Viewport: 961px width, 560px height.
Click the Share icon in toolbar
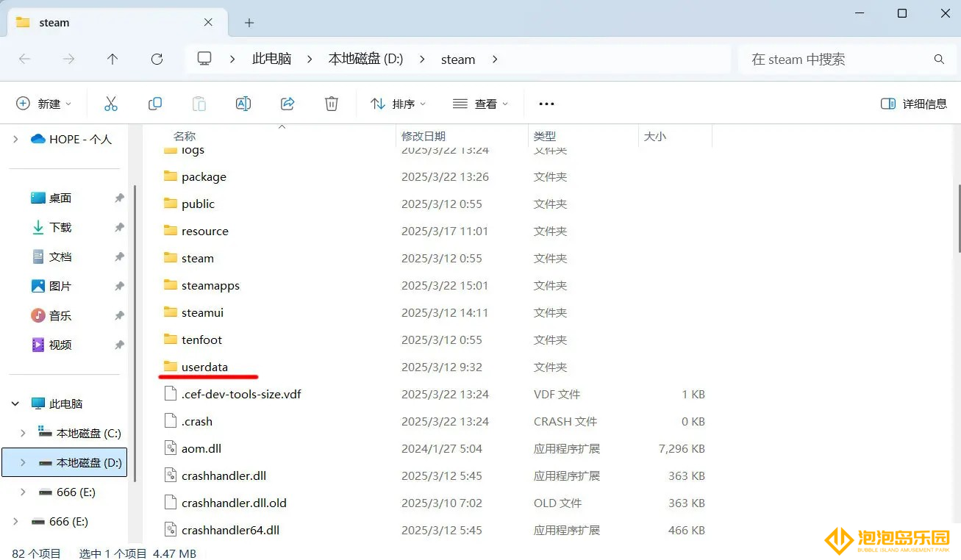[x=287, y=104]
